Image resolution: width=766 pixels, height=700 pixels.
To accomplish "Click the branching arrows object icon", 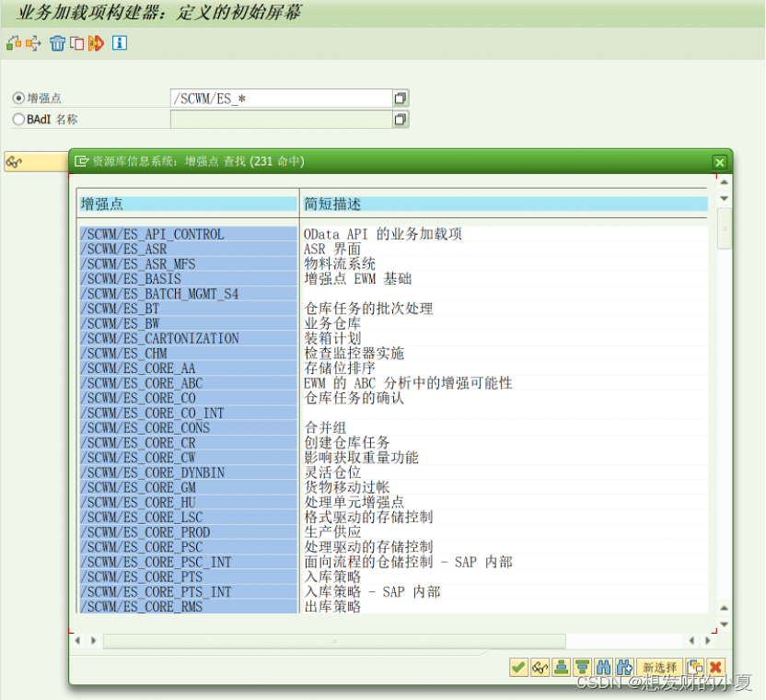I will coord(33,43).
